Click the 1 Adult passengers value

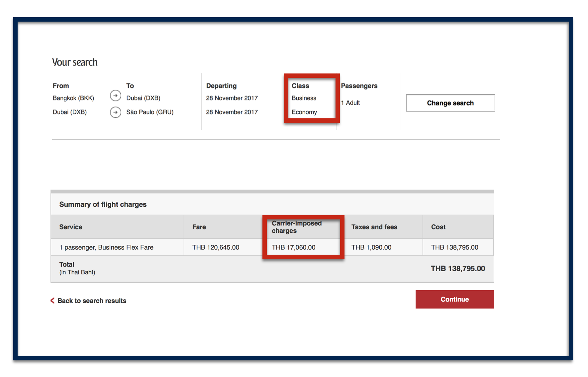[x=350, y=103]
